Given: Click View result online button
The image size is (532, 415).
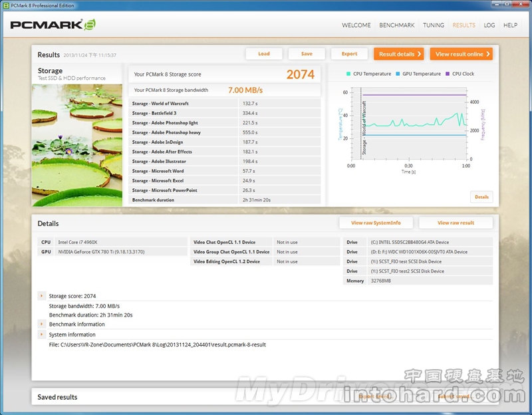Looking at the screenshot, I should coord(462,54).
